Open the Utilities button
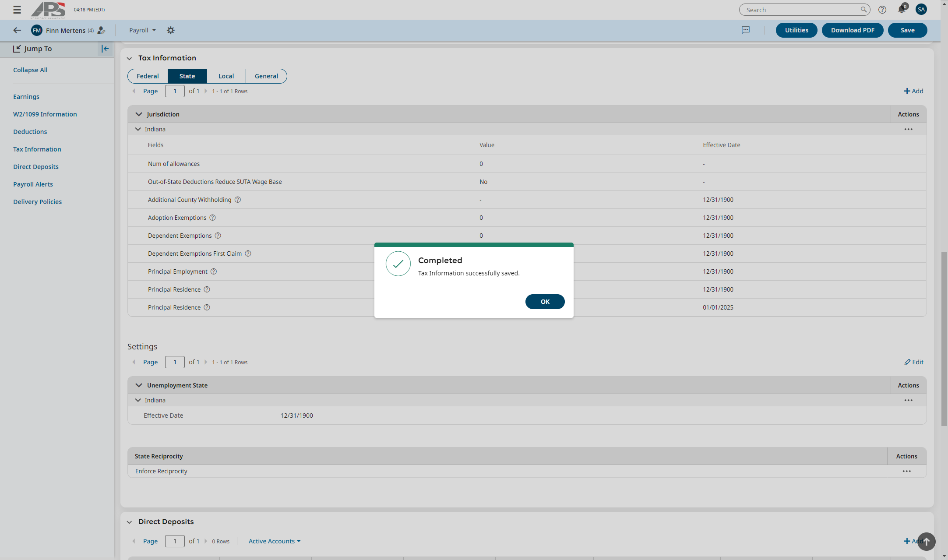Image resolution: width=948 pixels, height=560 pixels. 796,30
